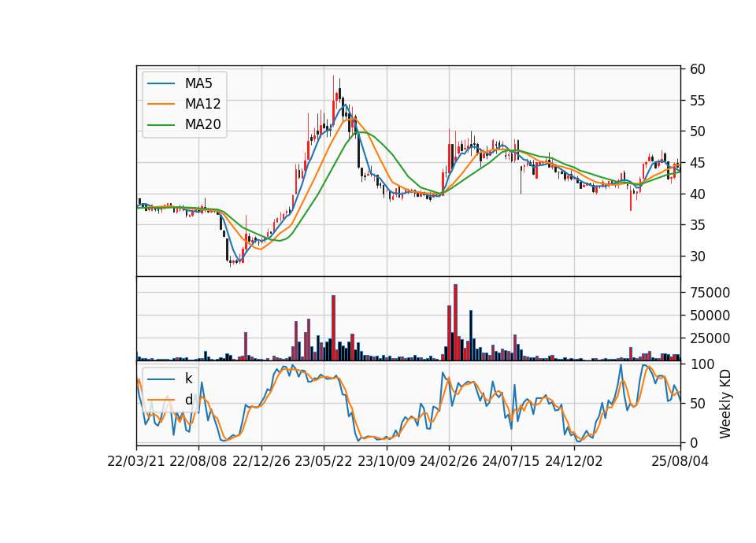The height and width of the screenshot is (543, 756).
Task: Click the 25/08/04 date label
Action: coord(680,461)
